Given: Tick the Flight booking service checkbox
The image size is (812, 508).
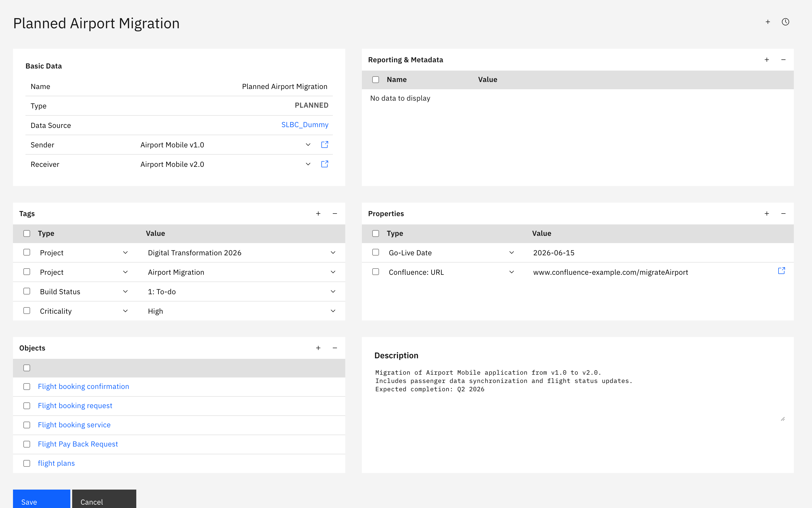Looking at the screenshot, I should coord(27,425).
